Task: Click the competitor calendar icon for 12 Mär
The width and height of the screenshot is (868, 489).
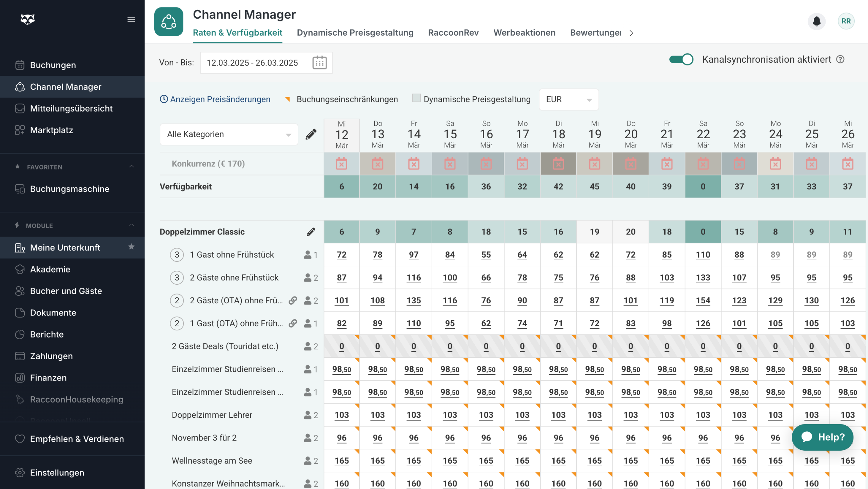Action: click(x=341, y=164)
